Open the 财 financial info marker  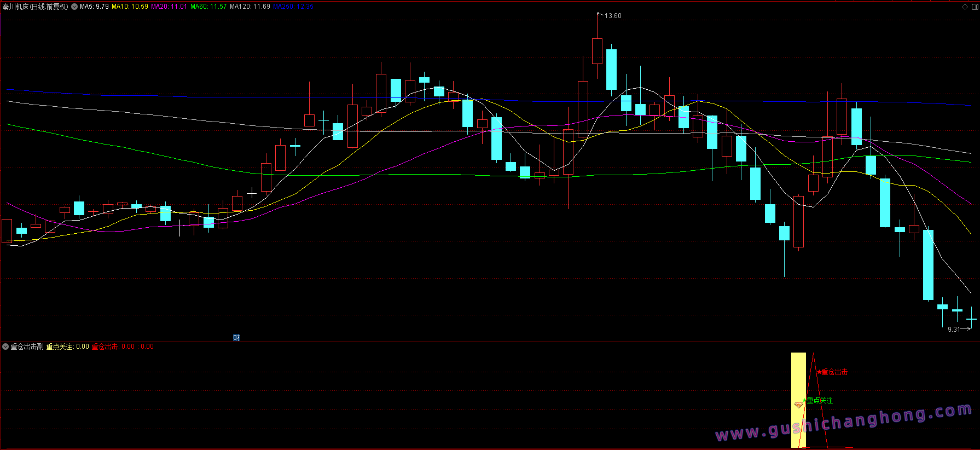pyautogui.click(x=236, y=337)
